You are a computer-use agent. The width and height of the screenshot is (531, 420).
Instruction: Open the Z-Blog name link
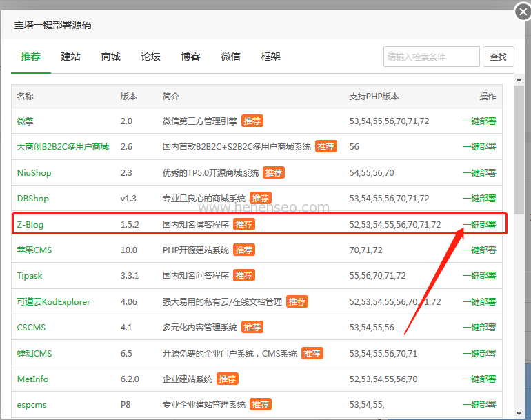tap(30, 225)
